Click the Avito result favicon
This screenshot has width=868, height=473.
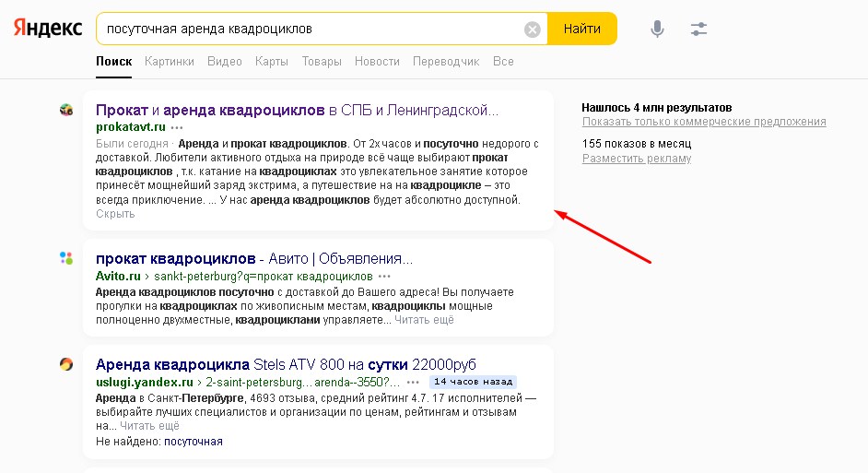(66, 258)
